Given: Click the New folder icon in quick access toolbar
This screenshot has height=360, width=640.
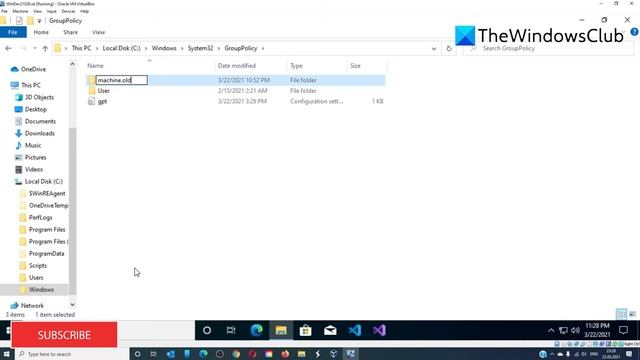Looking at the screenshot, I should [30, 20].
